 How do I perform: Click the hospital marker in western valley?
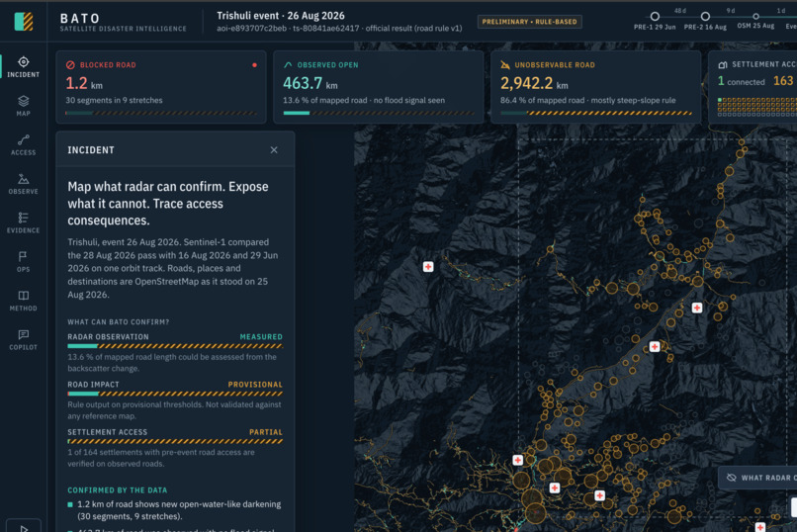tap(428, 267)
